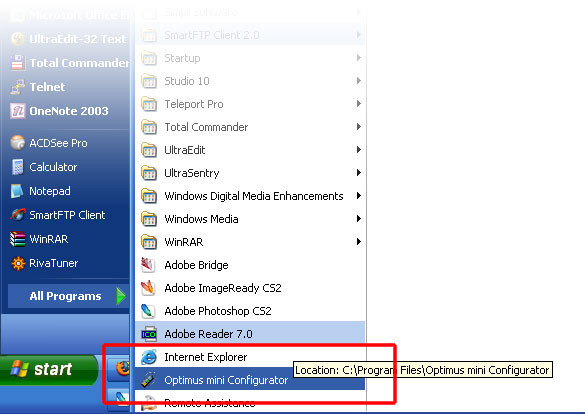Click the Teleport Pro label

tap(194, 104)
